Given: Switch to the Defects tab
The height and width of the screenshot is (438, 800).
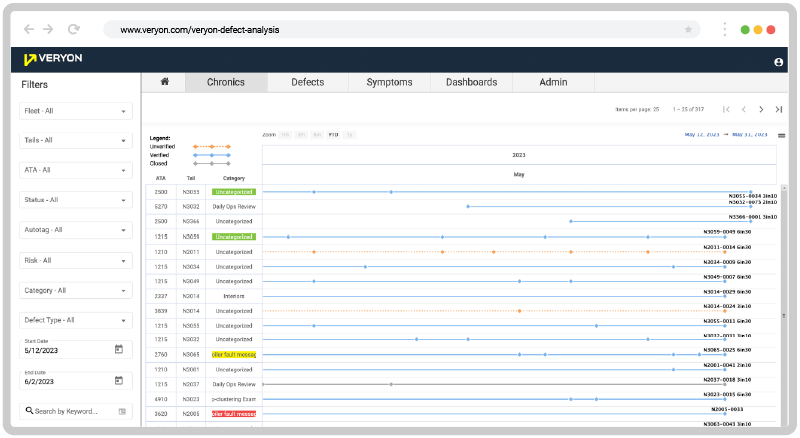Looking at the screenshot, I should click(307, 82).
